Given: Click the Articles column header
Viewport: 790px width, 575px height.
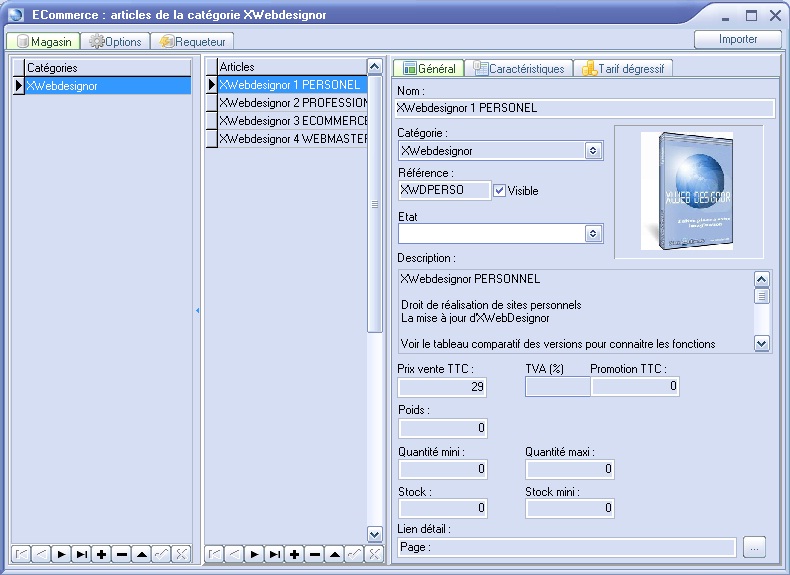Looking at the screenshot, I should tap(293, 67).
